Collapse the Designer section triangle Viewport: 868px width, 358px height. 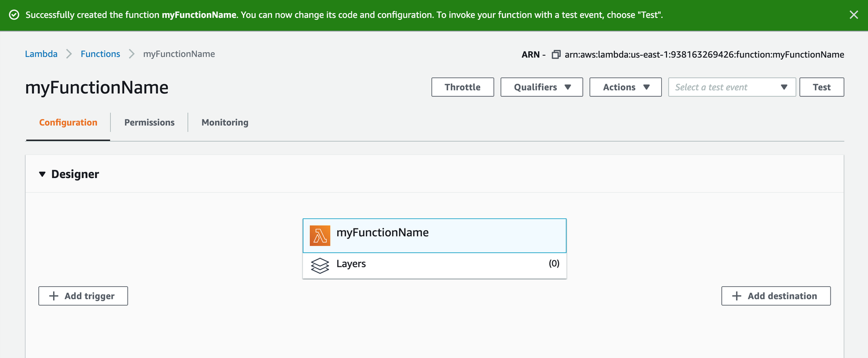click(x=42, y=174)
